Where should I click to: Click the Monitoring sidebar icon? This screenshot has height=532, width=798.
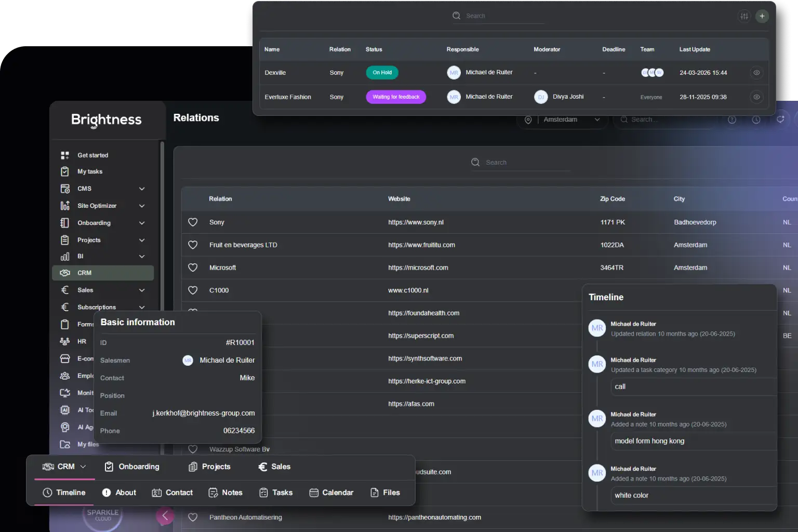pos(65,393)
